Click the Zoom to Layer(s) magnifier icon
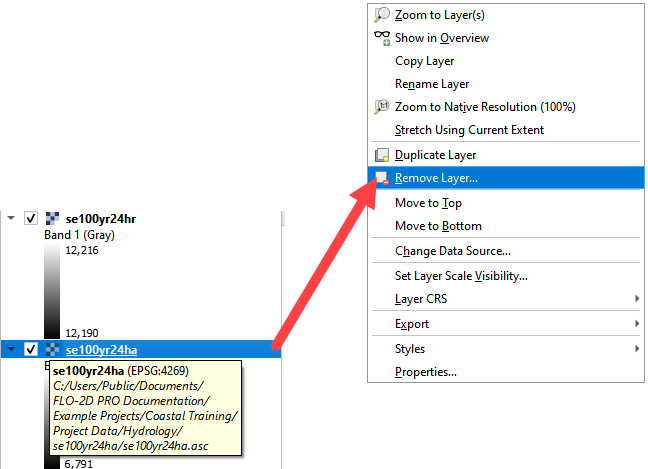 pos(381,15)
